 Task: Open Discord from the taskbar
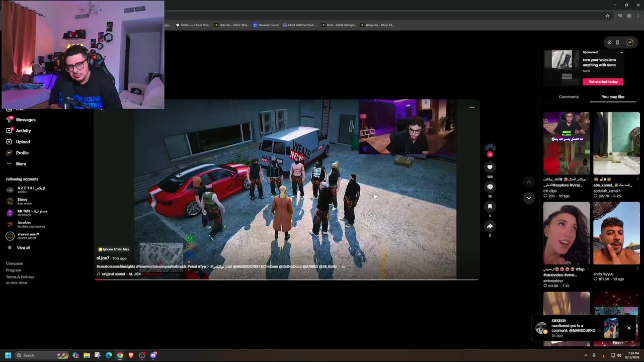tap(153, 355)
